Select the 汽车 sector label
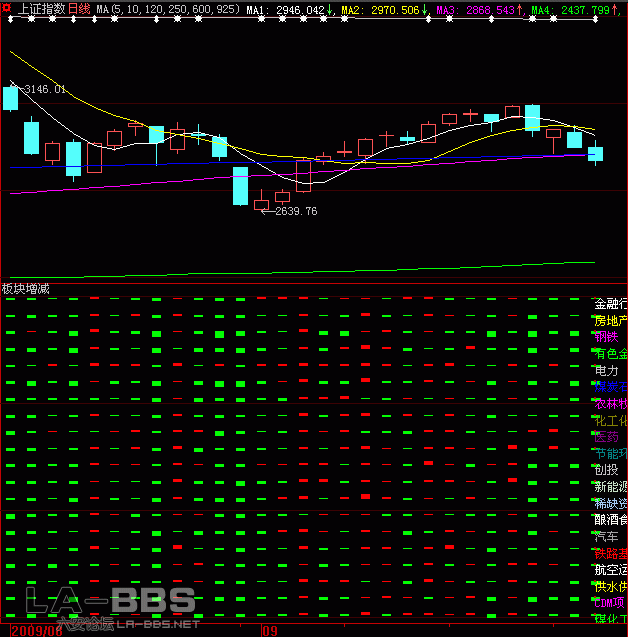 pyautogui.click(x=607, y=535)
